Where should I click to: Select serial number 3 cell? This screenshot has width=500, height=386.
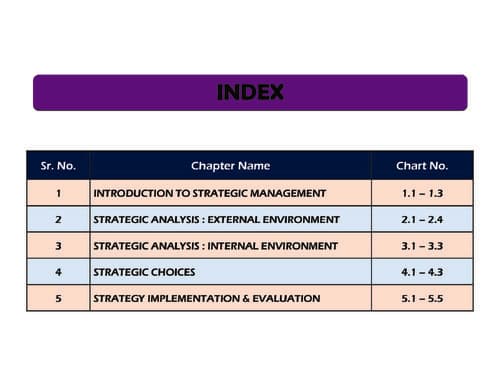click(58, 246)
